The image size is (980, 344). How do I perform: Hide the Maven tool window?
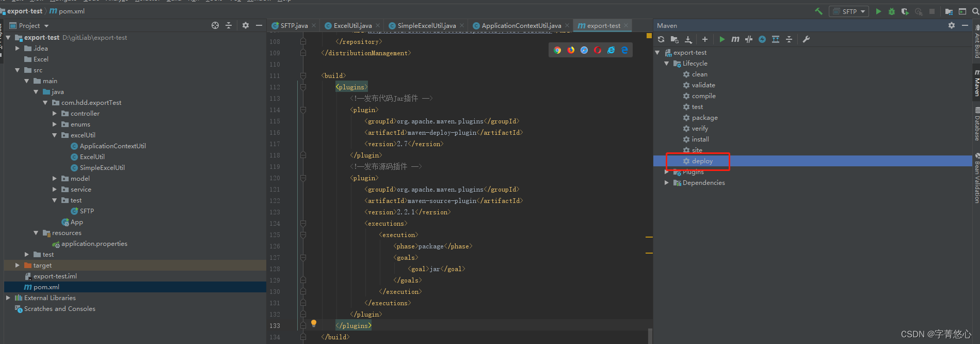pyautogui.click(x=965, y=25)
